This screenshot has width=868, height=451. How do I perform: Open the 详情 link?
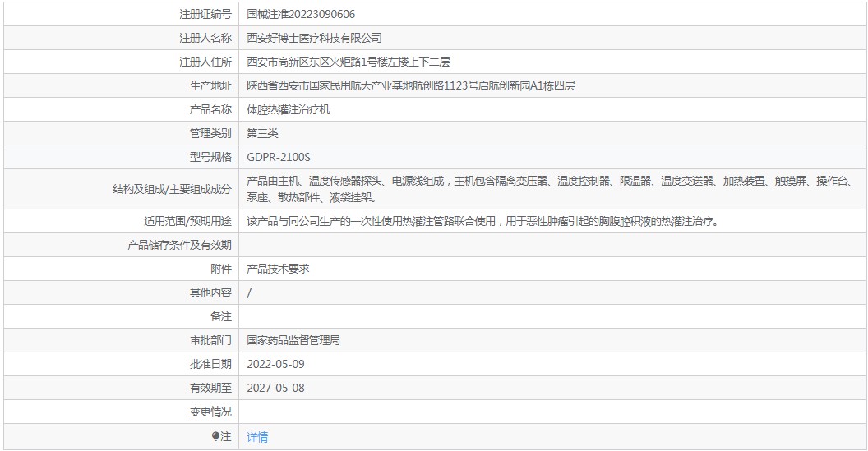(257, 437)
